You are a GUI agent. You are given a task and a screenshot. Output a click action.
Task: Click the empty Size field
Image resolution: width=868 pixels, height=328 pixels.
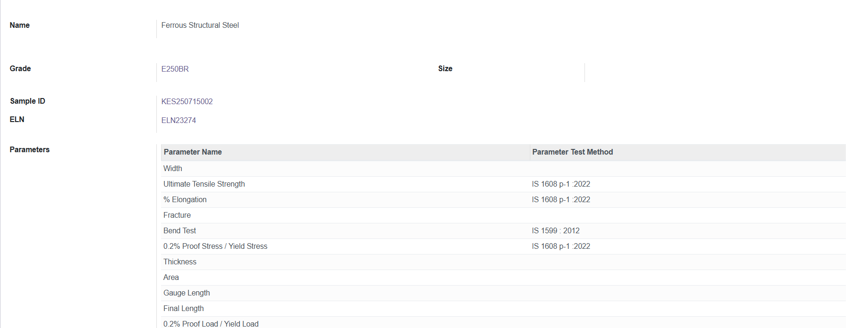[x=706, y=69]
